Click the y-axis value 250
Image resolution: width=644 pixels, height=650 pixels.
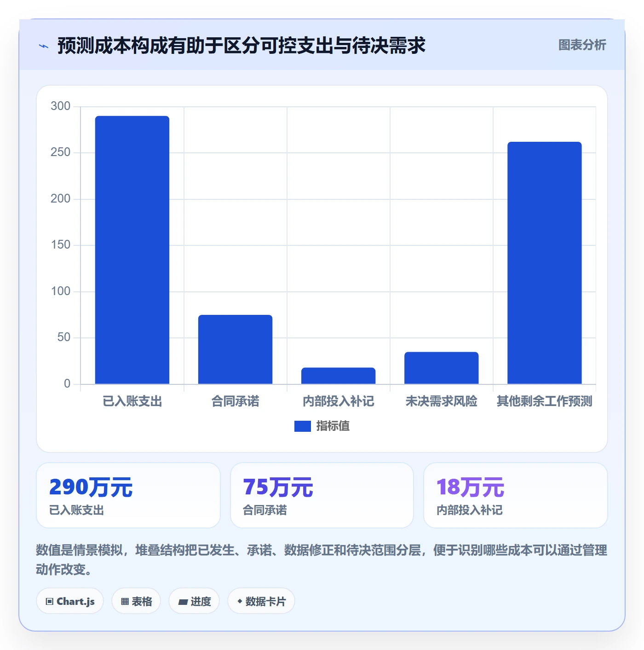click(x=60, y=152)
